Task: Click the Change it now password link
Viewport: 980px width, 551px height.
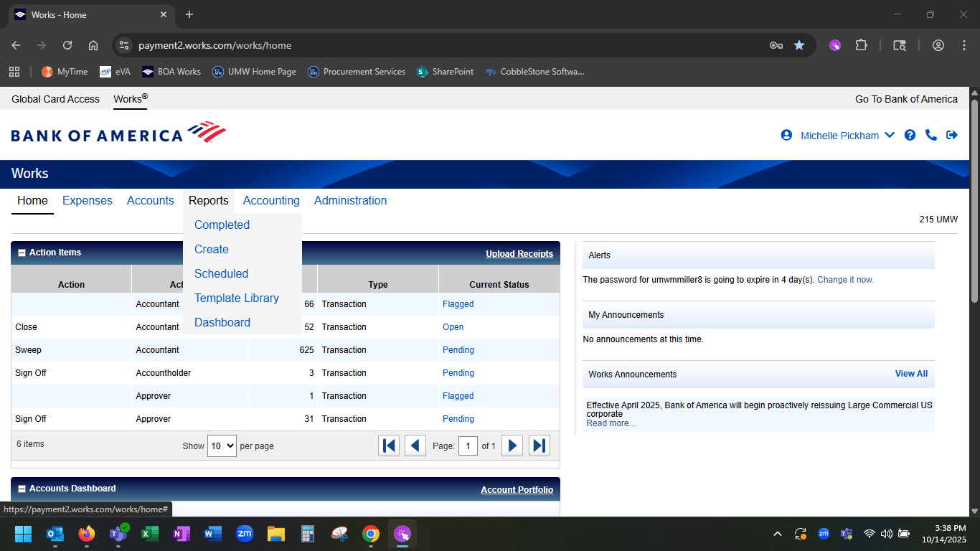Action: pyautogui.click(x=845, y=280)
